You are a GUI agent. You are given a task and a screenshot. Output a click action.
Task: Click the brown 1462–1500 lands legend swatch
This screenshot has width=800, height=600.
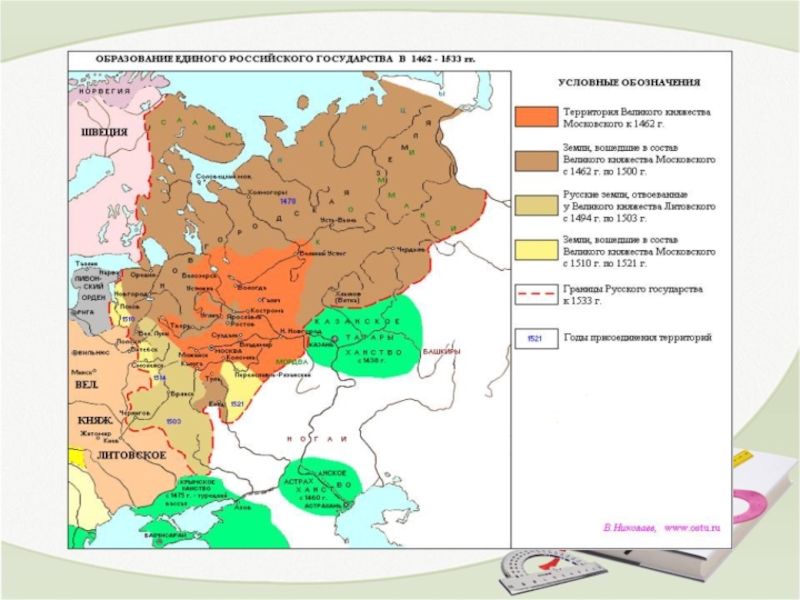[x=534, y=160]
